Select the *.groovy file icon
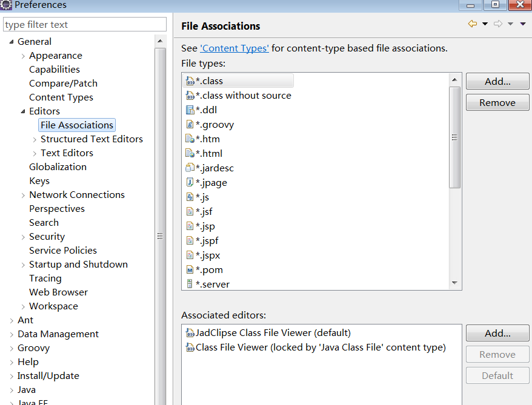The image size is (532, 405). [190, 125]
